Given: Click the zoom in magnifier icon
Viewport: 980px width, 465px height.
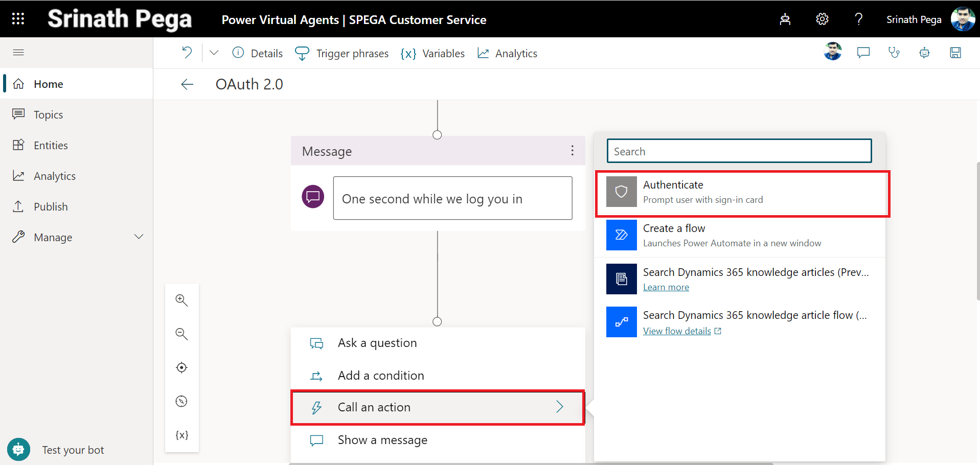Looking at the screenshot, I should coord(181,300).
